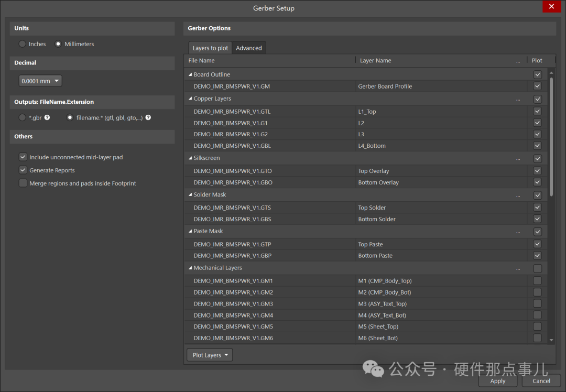Click the File Name column header

click(x=270, y=61)
